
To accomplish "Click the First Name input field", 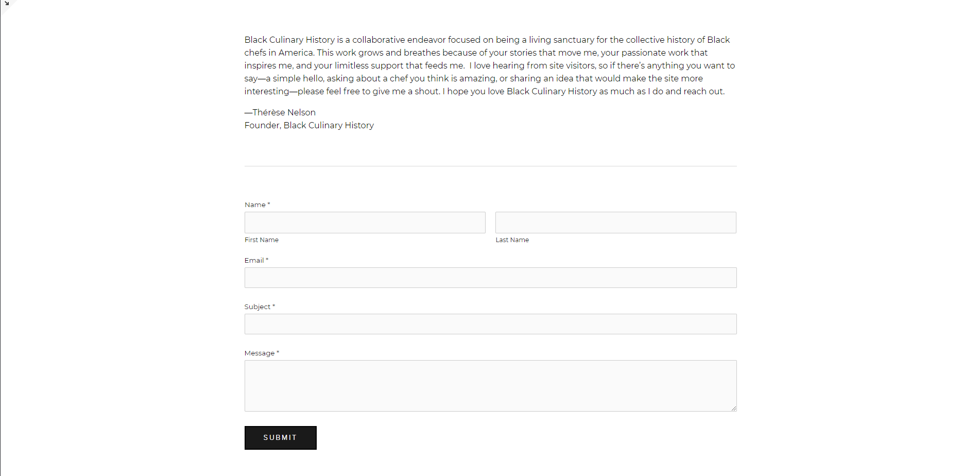I will pyautogui.click(x=365, y=223).
